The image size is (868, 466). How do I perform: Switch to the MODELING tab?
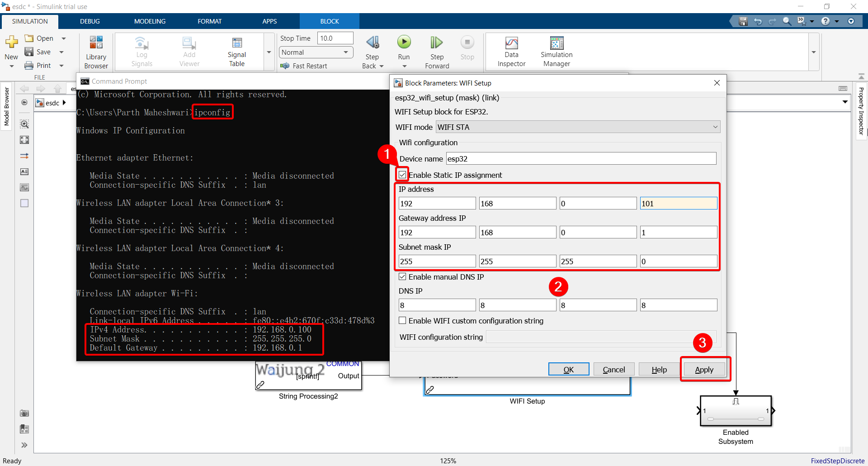(150, 21)
